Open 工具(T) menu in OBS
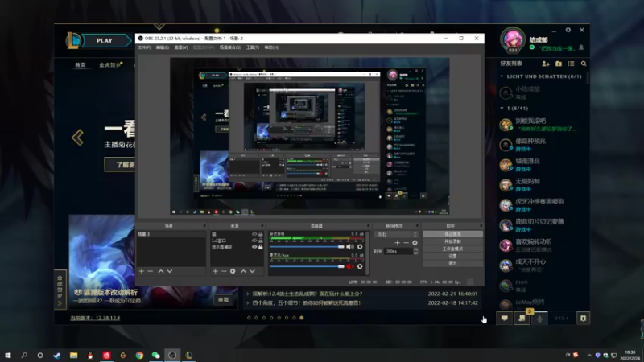Image resolution: width=644 pixels, height=362 pixels. 253,47
